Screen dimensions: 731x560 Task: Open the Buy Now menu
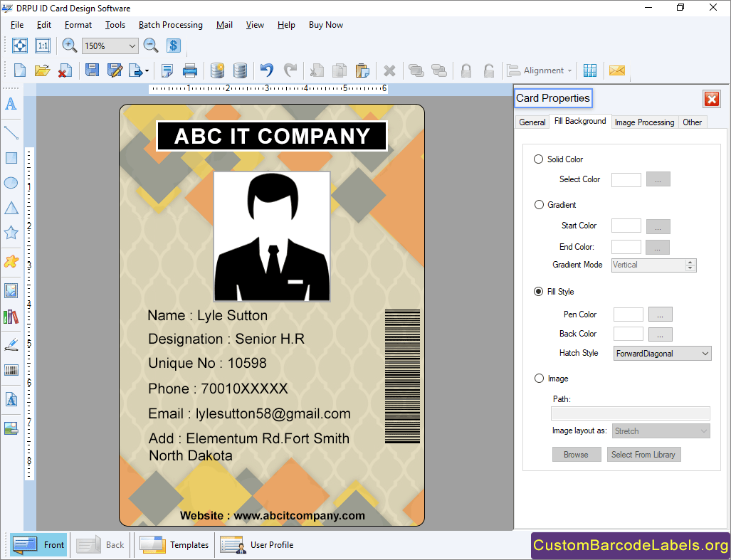coord(325,25)
